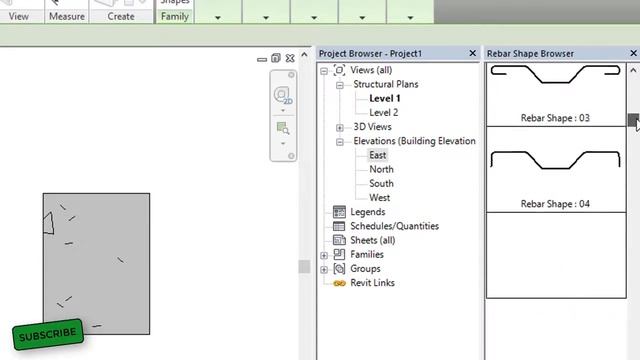This screenshot has width=640, height=360.
Task: Select 3D Views in Project Browser
Action: pos(372,127)
